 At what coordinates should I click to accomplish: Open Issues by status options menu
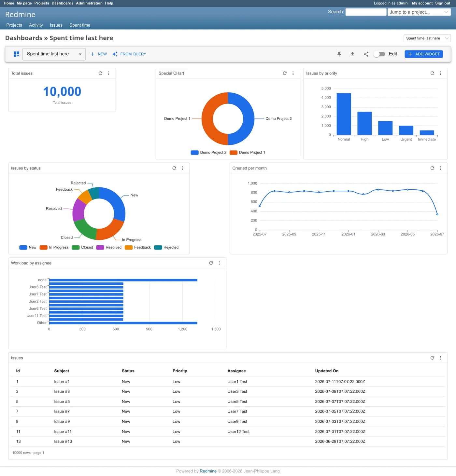(x=182, y=168)
